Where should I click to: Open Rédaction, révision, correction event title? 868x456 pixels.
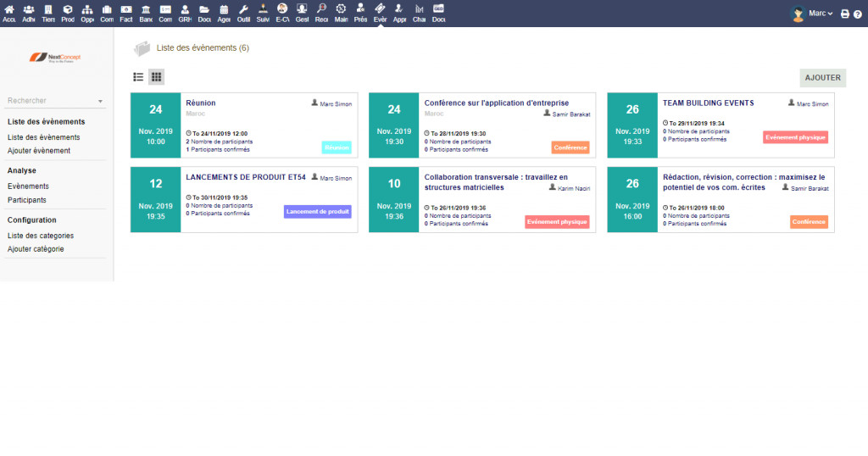[x=744, y=182]
